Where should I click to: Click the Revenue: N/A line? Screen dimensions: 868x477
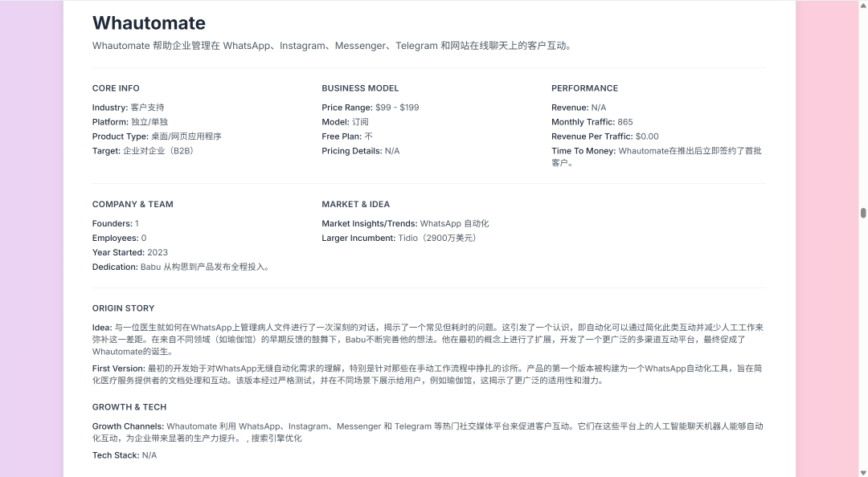click(579, 108)
